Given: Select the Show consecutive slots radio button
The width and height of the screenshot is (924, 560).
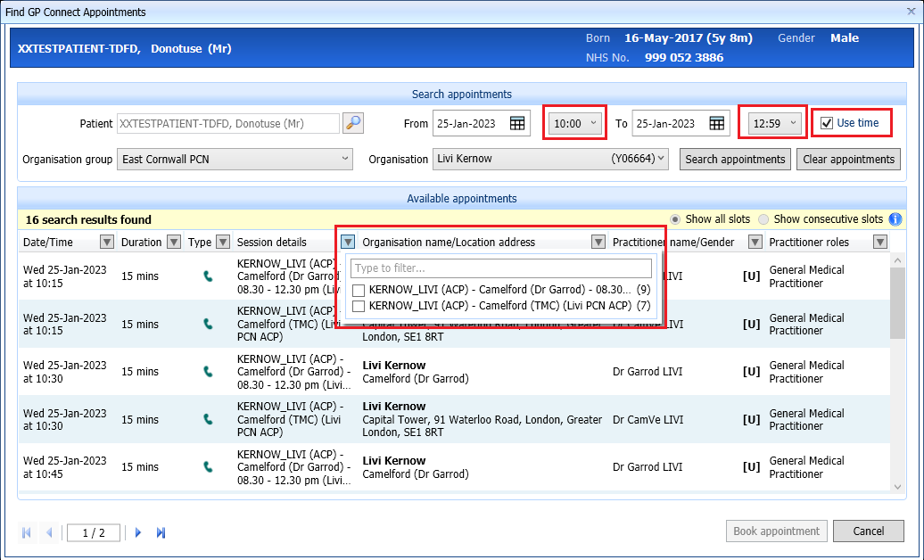Looking at the screenshot, I should tap(763, 219).
